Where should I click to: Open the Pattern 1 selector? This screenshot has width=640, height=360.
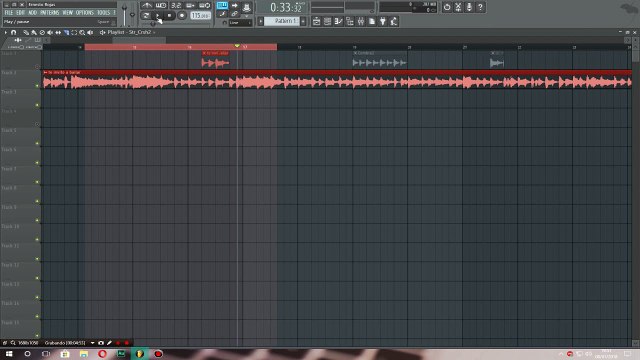pyautogui.click(x=282, y=21)
